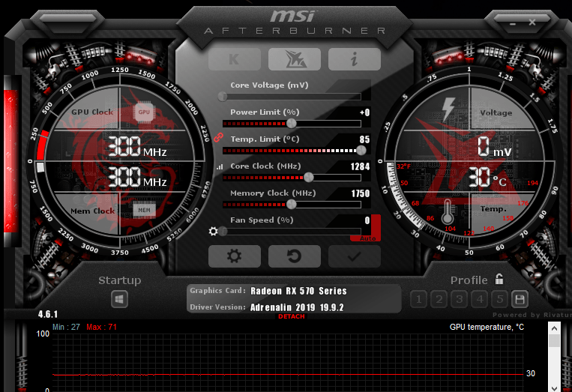Click the graph scrollbar down arrow
This screenshot has width=572, height=392.
pyautogui.click(x=554, y=388)
